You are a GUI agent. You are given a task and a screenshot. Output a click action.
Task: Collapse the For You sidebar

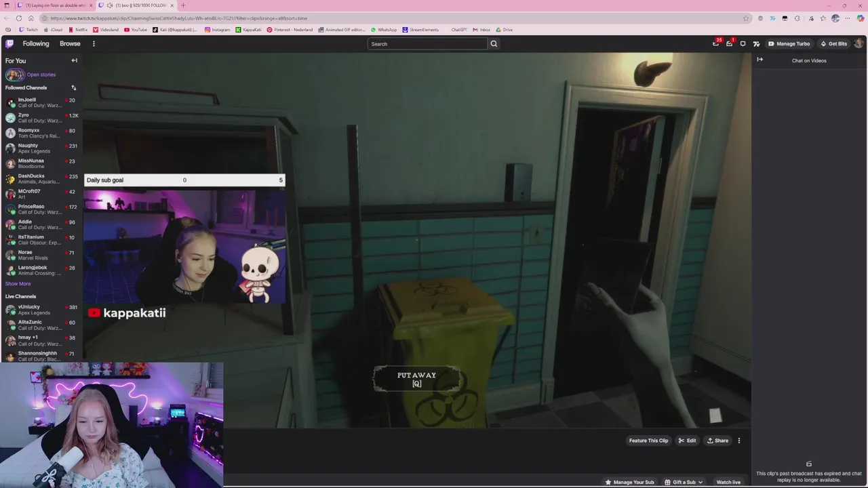[75, 60]
